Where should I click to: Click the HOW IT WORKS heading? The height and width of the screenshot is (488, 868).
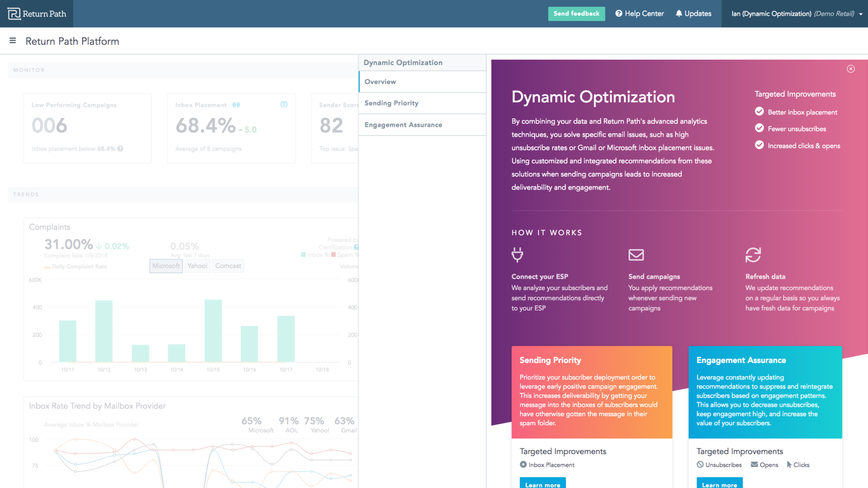point(547,233)
